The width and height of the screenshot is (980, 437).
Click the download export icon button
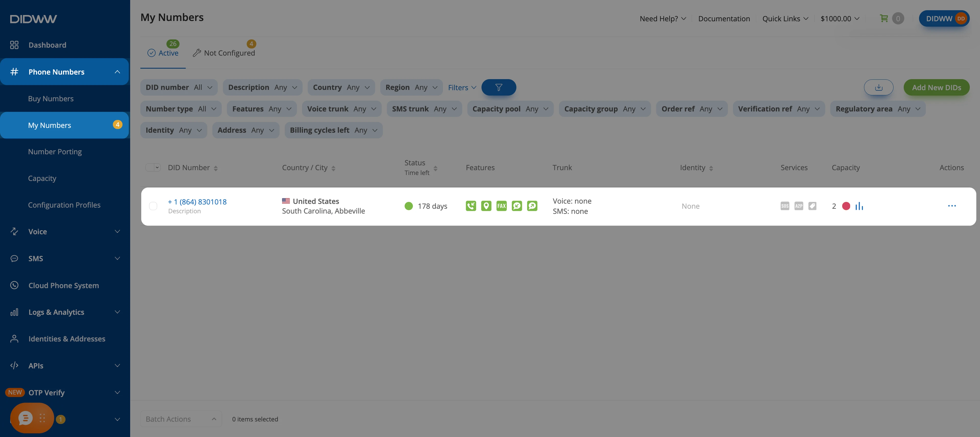[878, 88]
